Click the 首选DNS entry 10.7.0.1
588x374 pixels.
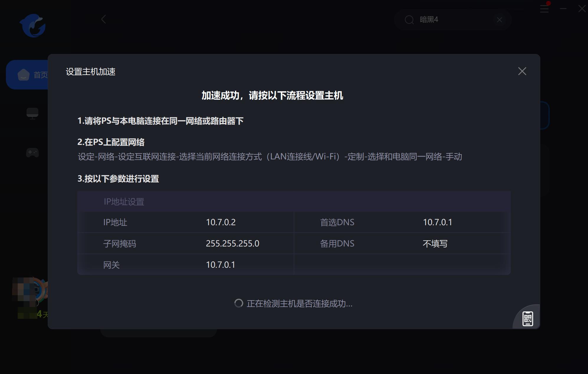[x=438, y=222]
